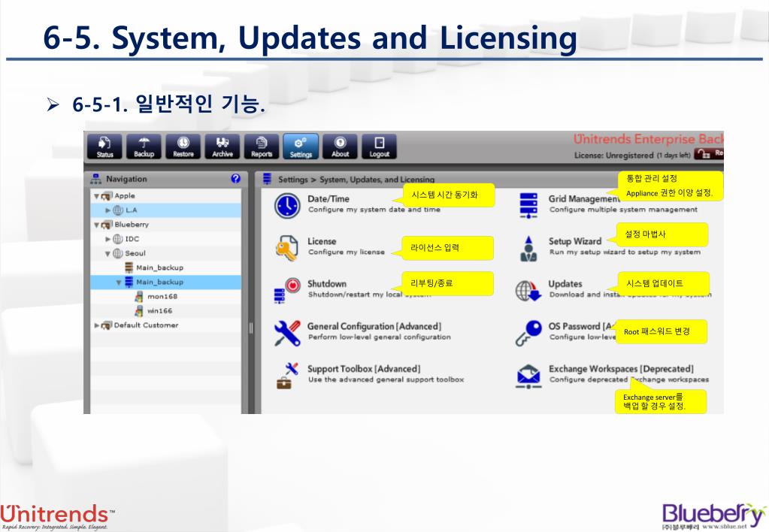Open the Restore toolbar button
Viewport: 769px width, 532px height.
pyautogui.click(x=183, y=147)
